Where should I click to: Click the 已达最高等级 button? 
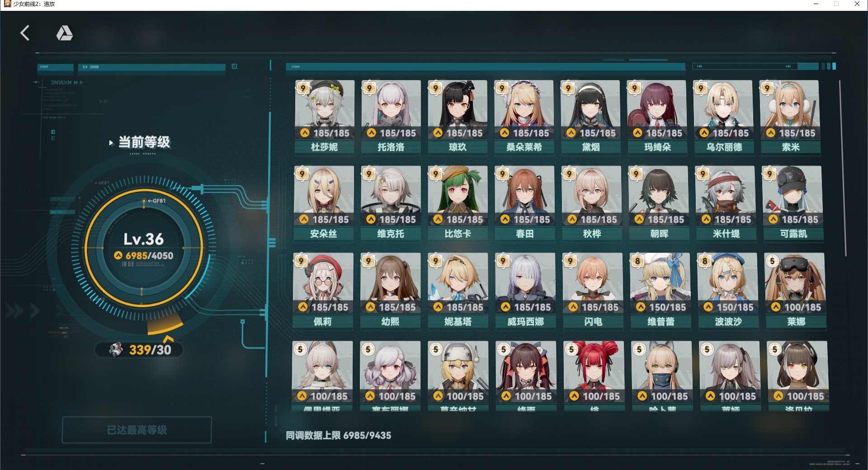click(x=137, y=430)
